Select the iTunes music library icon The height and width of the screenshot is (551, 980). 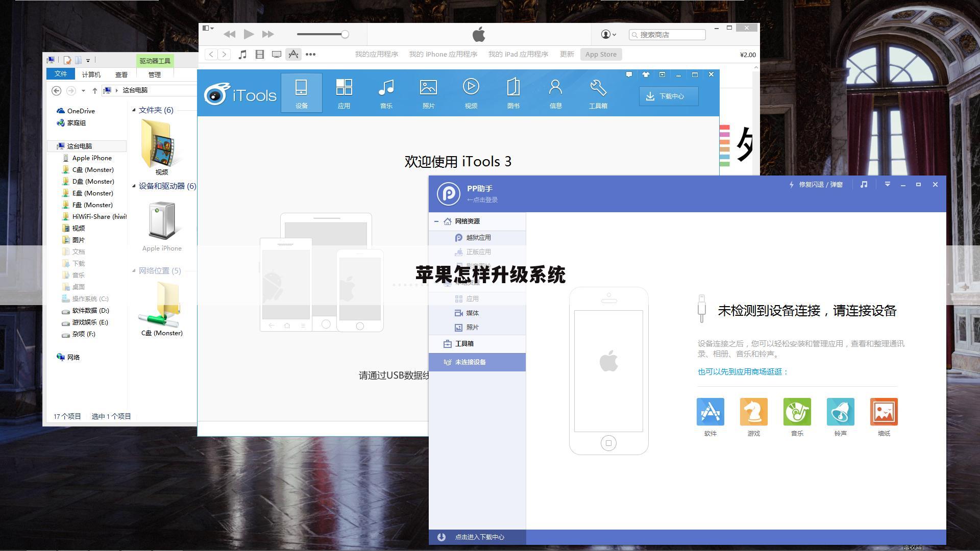(x=242, y=54)
